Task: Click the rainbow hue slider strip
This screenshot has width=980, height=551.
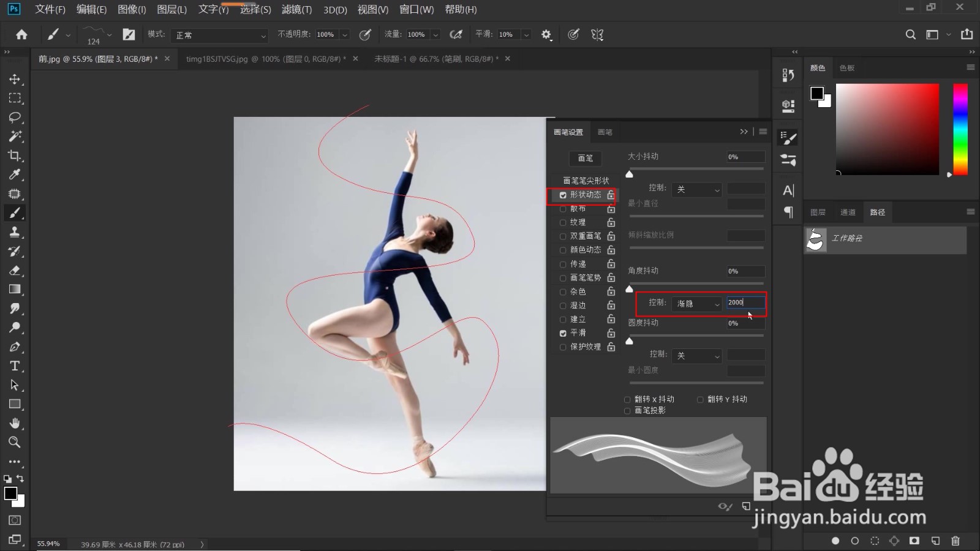Action: click(x=960, y=129)
